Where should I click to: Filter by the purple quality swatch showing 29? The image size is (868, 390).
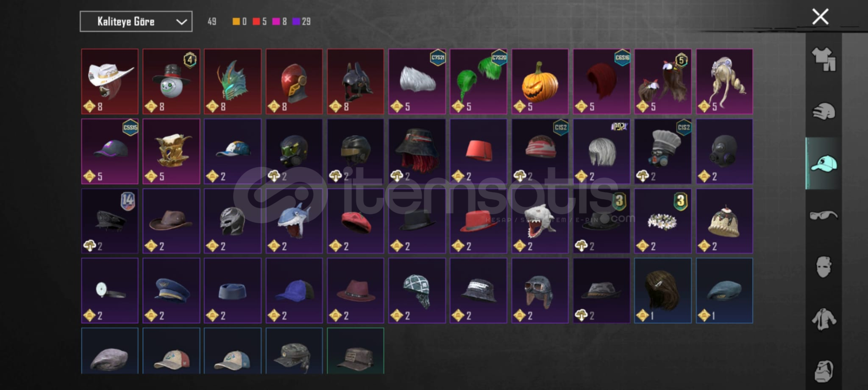coord(296,21)
